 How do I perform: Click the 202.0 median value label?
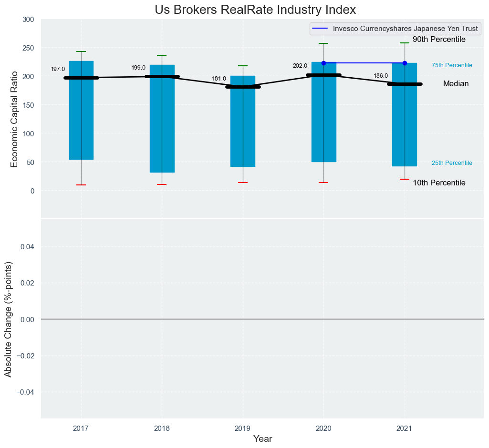point(300,66)
